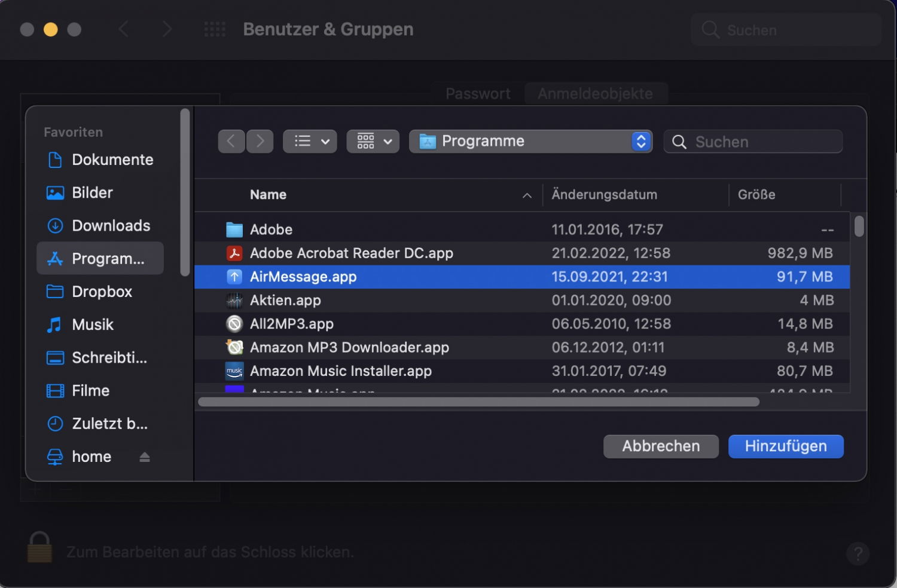Open Filme in the sidebar
This screenshot has width=897, height=588.
78,390
